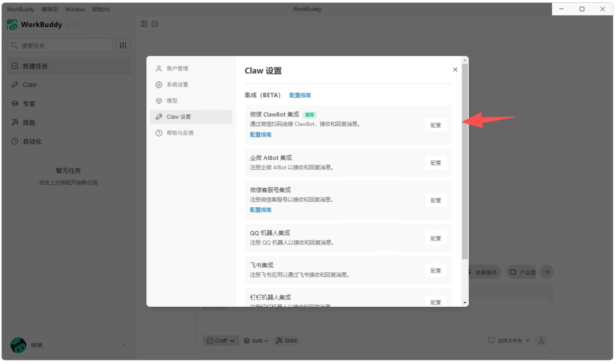The height and width of the screenshot is (364, 616).
Task: Open the Auto model dropdown
Action: click(256, 341)
